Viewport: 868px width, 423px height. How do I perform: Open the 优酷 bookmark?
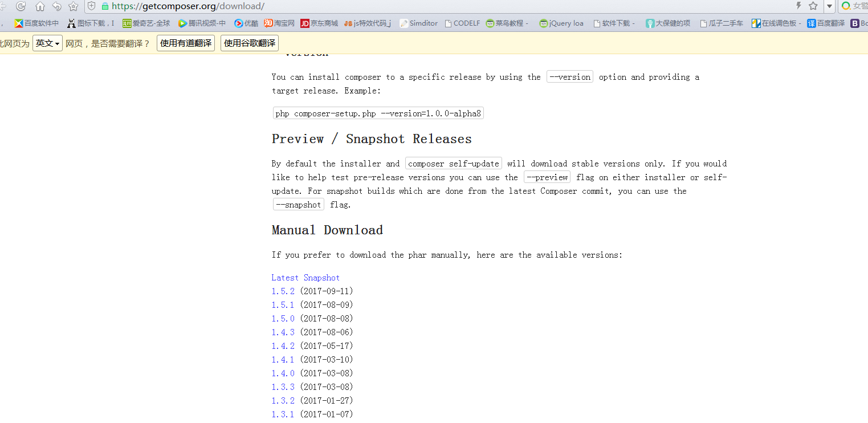(246, 23)
